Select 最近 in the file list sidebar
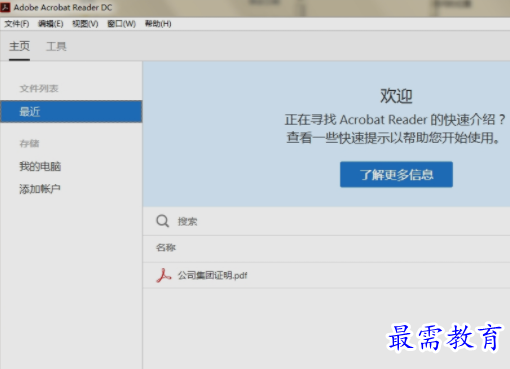Viewport: 510px width, 369px height. tap(71, 111)
